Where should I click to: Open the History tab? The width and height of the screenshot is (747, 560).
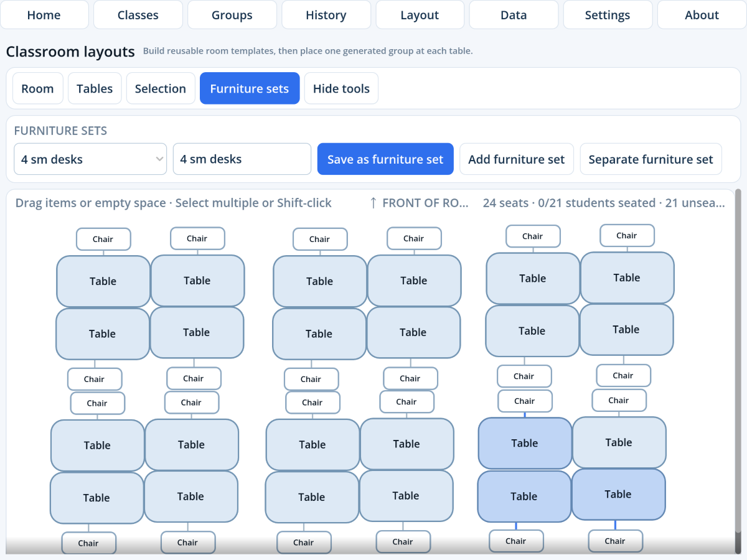(x=326, y=15)
